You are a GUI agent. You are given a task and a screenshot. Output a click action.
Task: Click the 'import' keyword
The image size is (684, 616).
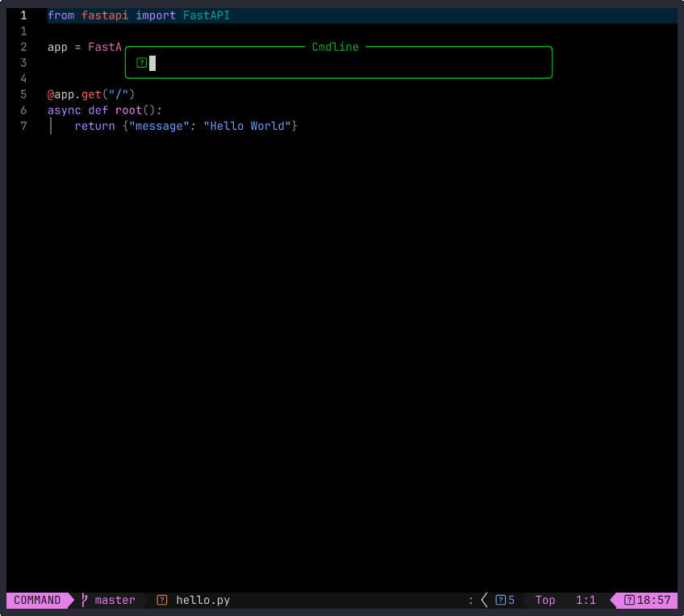(x=156, y=15)
